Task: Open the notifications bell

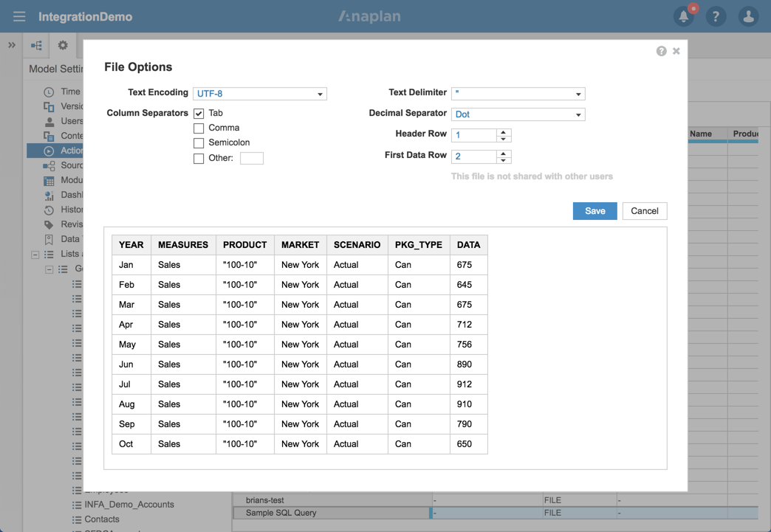Action: [x=684, y=17]
